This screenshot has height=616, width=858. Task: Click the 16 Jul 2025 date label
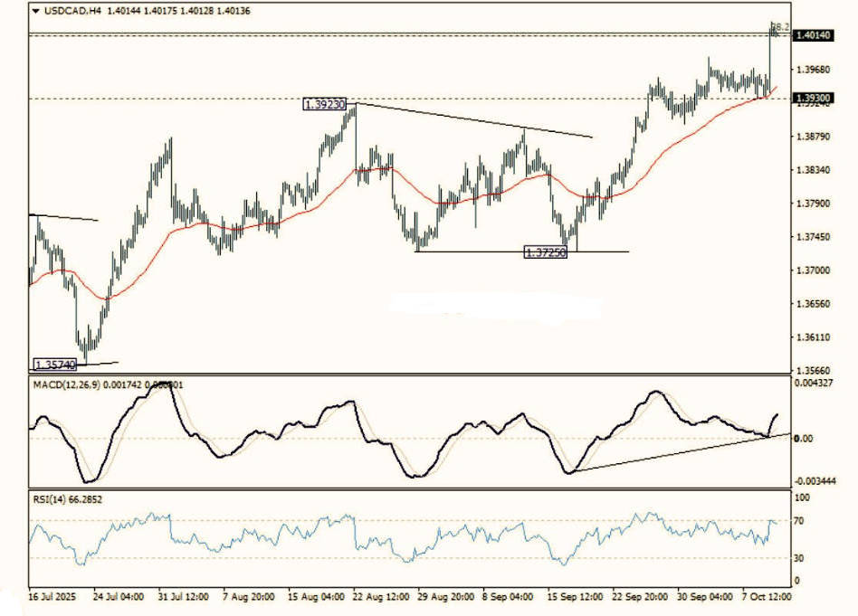coord(52,598)
